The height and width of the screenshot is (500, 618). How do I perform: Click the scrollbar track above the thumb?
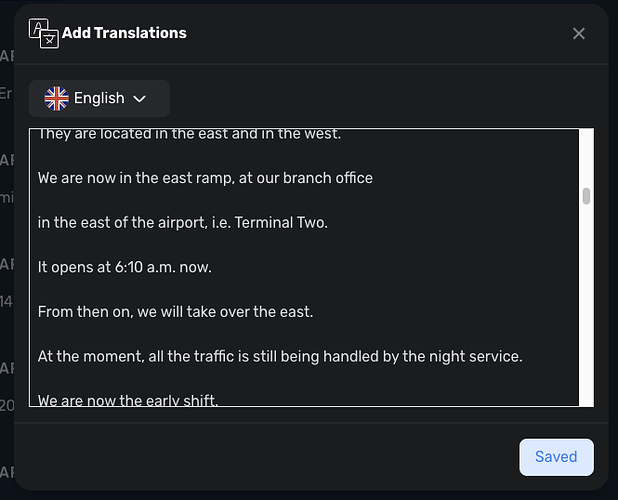point(586,158)
